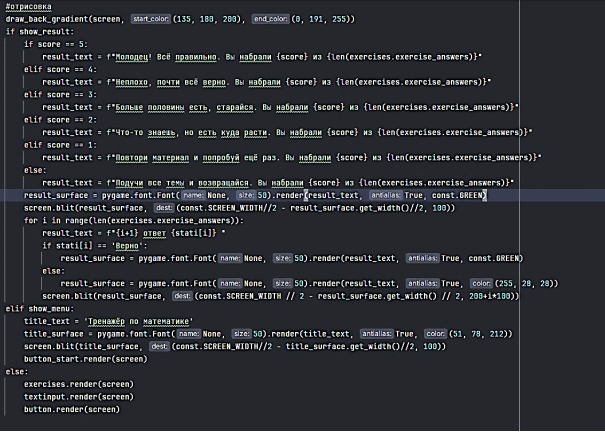Click the 'elif show_menu:' statement
The width and height of the screenshot is (605, 432).
[x=38, y=308]
